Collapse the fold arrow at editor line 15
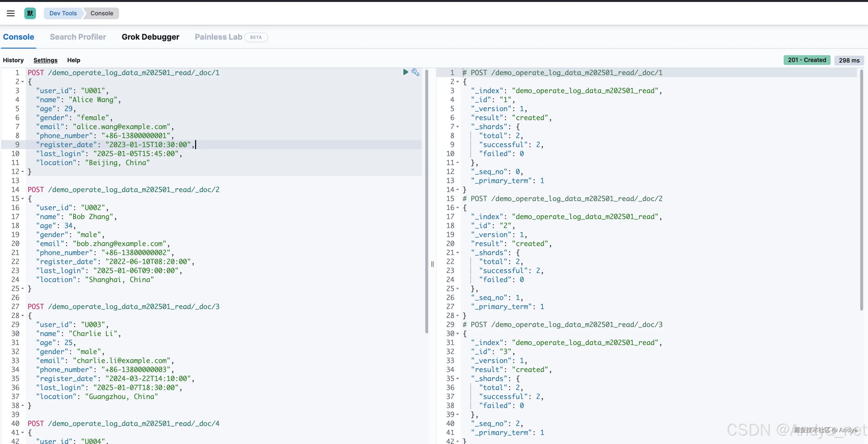868x444 pixels. pyautogui.click(x=23, y=199)
